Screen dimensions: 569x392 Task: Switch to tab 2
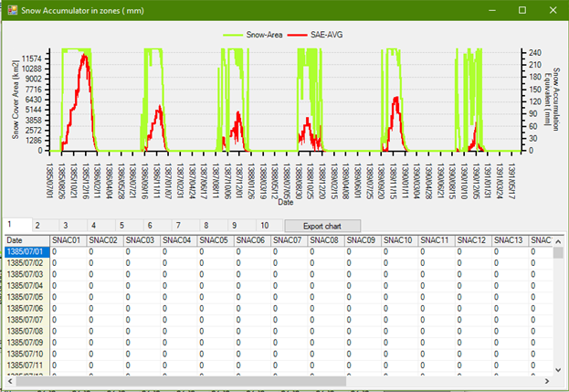[37, 225]
